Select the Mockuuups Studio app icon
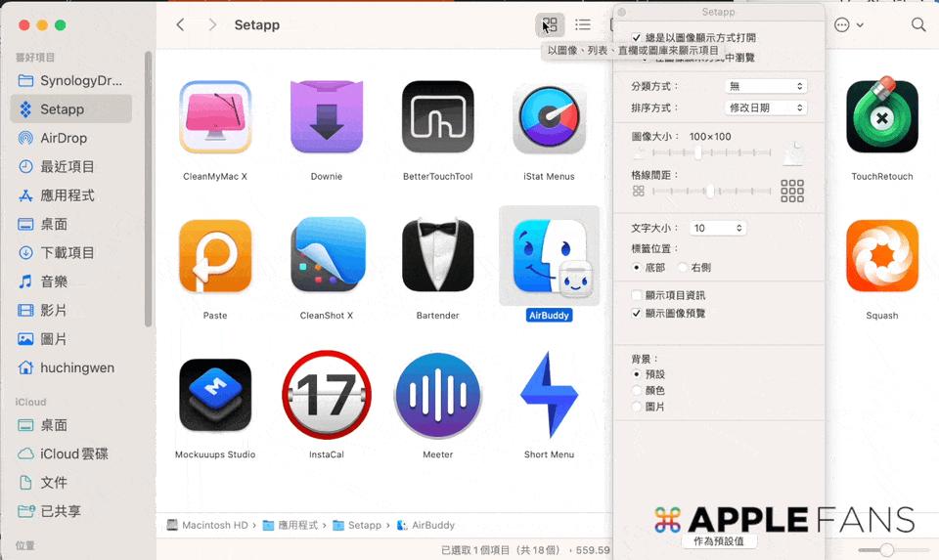939x560 pixels. (x=215, y=395)
